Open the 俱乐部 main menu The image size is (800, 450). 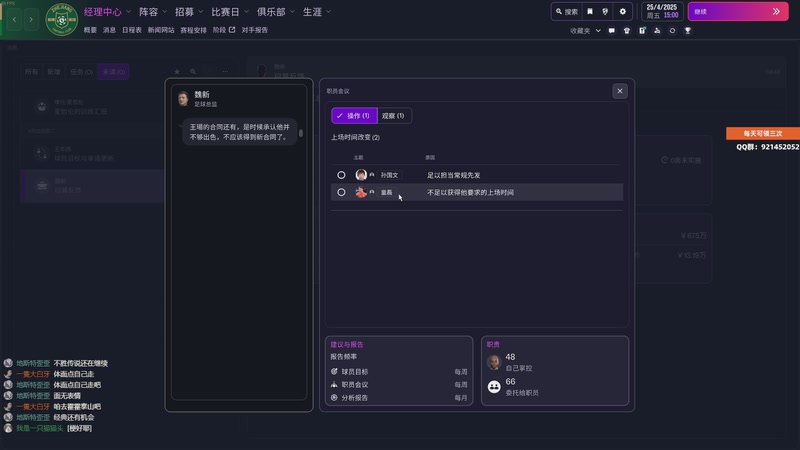[271, 12]
